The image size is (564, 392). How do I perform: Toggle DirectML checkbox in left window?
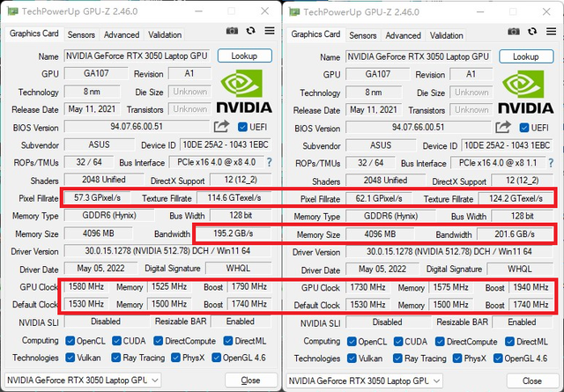point(228,341)
